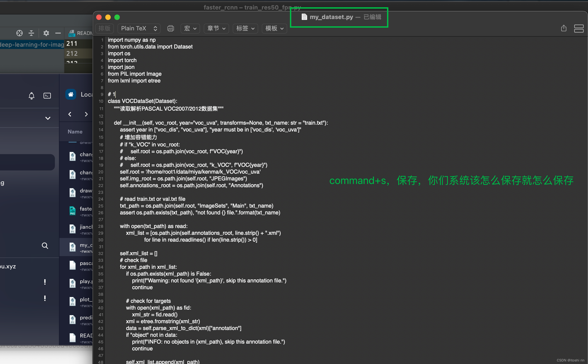Click the print icon in editor toolbar
The height and width of the screenshot is (364, 588).
tap(171, 28)
